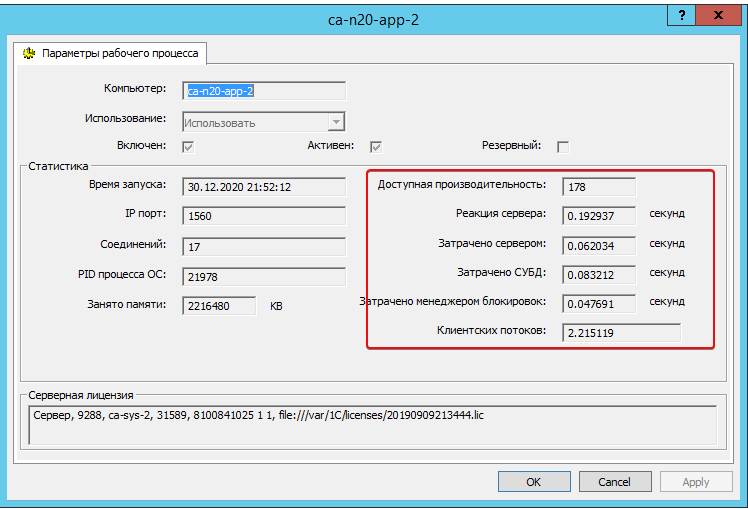Image resolution: width=748 pixels, height=509 pixels.
Task: Click the Серверная лицензия text box
Action: click(x=373, y=425)
